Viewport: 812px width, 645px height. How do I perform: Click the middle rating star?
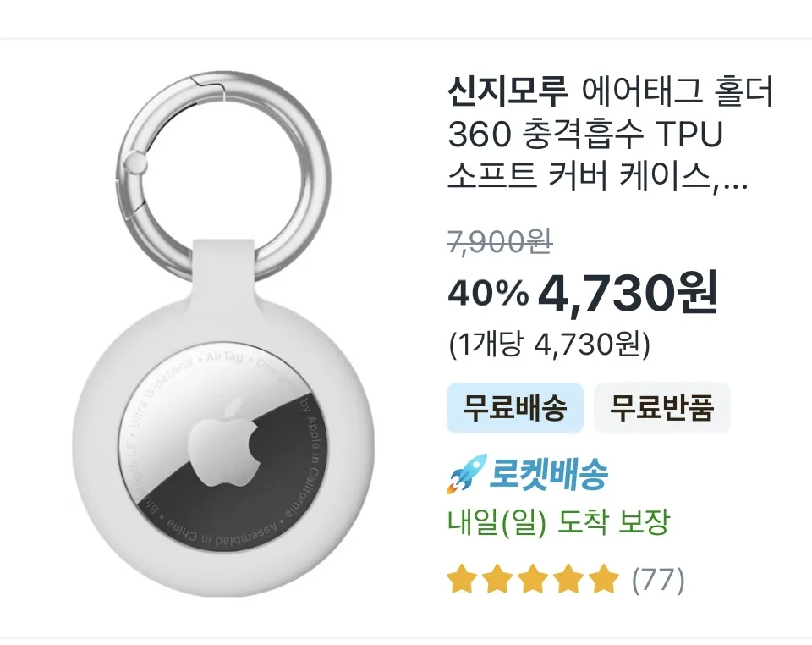533,580
